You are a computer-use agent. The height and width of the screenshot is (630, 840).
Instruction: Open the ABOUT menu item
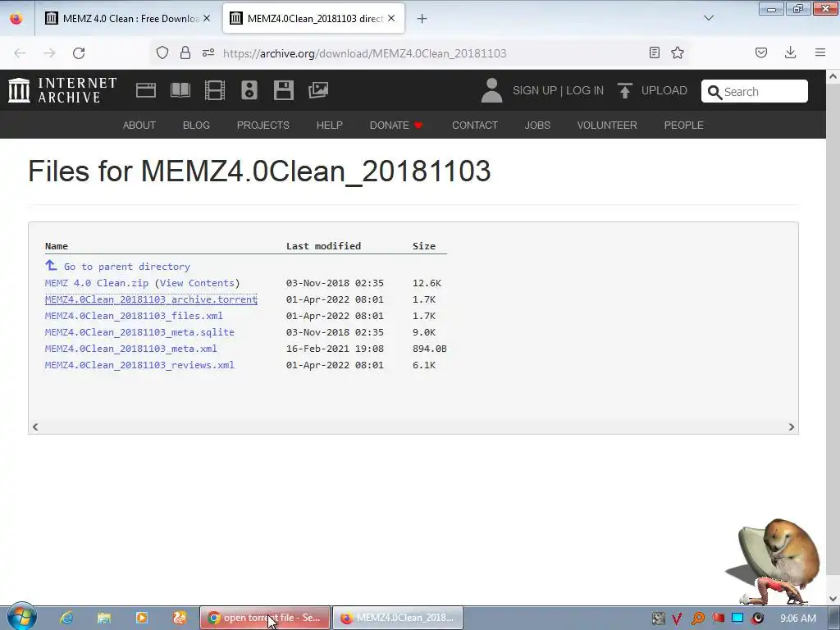[x=139, y=125]
